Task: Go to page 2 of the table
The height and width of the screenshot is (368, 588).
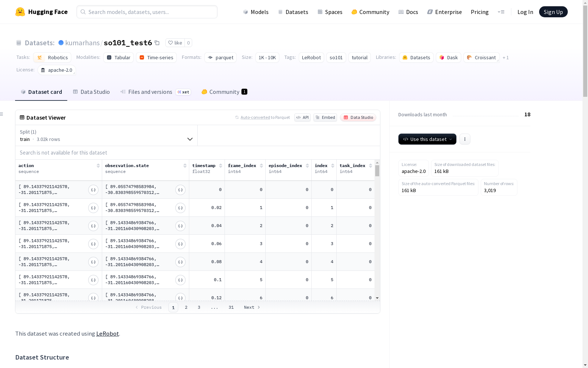Action: (186, 307)
